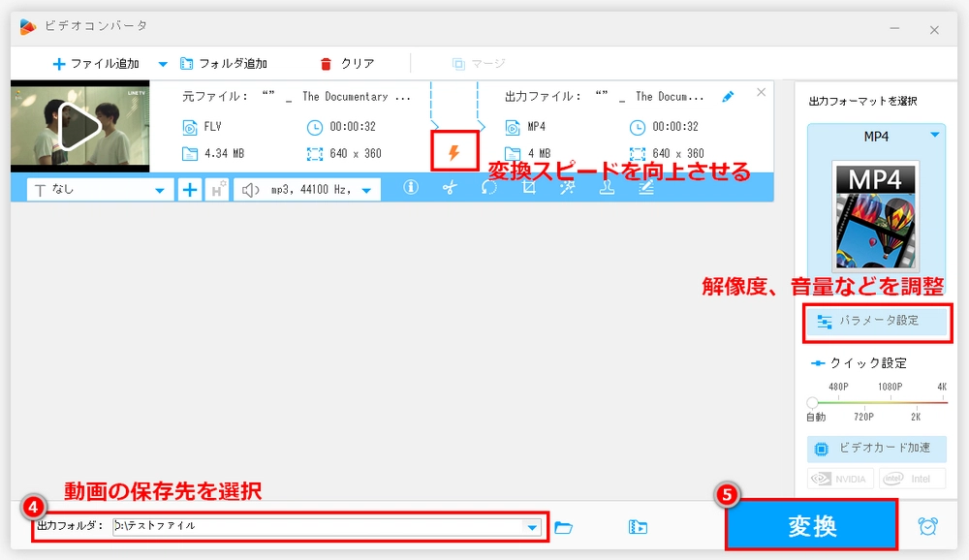The image size is (969, 560).
Task: Open the rotate tool
Action: (x=488, y=187)
